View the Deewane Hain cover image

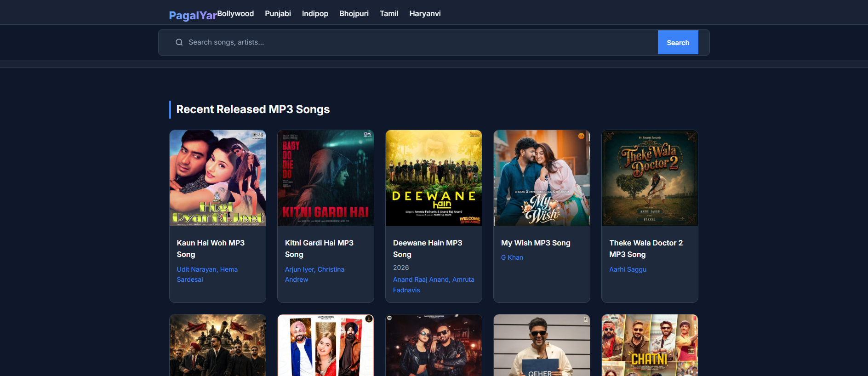(434, 178)
